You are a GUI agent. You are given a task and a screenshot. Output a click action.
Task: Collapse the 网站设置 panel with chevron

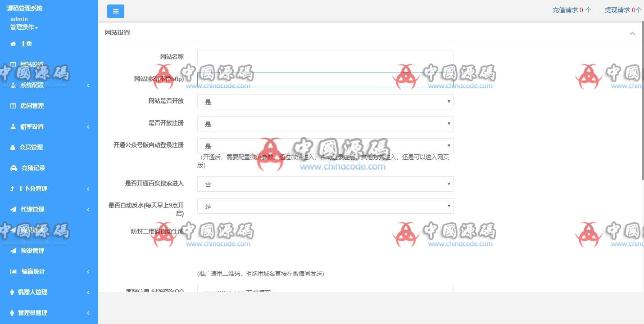(632, 33)
